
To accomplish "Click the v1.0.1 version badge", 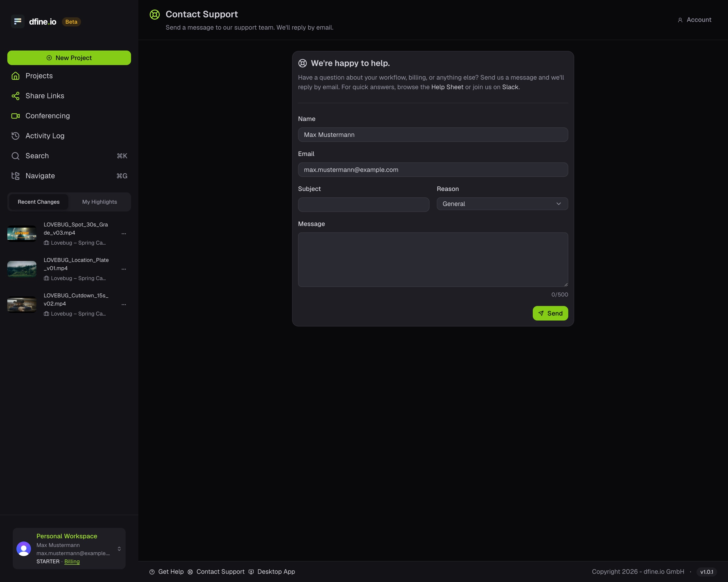I will (706, 571).
